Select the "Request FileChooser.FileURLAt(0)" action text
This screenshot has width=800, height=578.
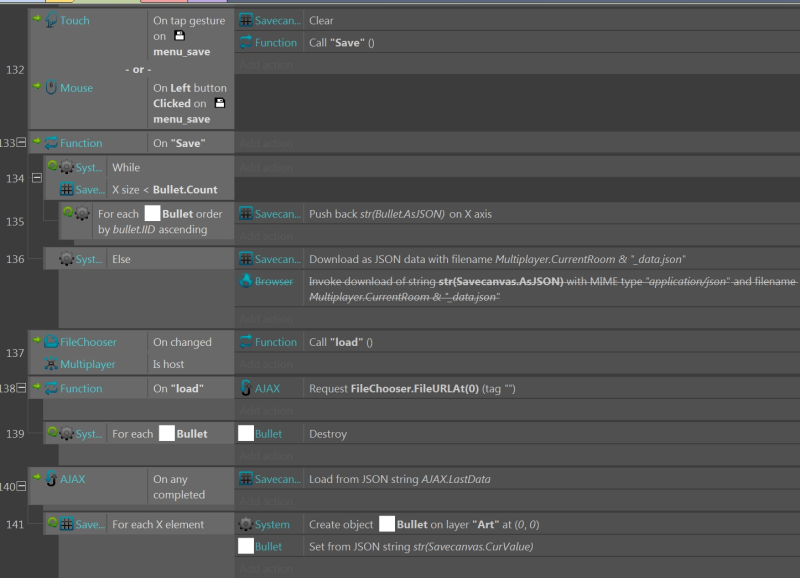[412, 389]
